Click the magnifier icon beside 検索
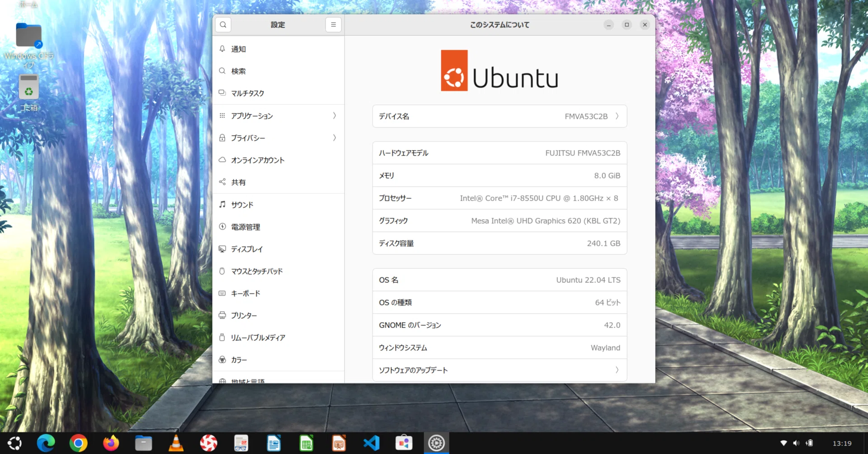The width and height of the screenshot is (868, 454). (222, 71)
